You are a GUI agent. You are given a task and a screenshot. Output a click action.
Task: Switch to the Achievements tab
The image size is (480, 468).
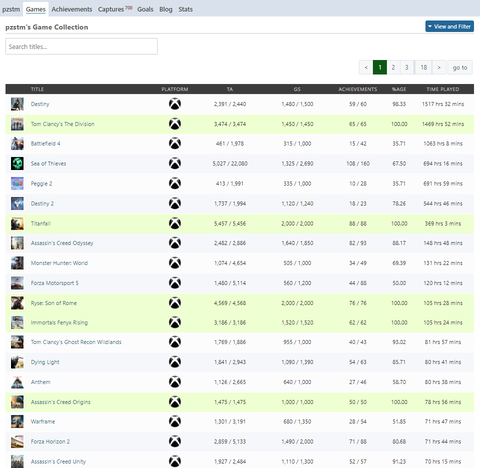[x=72, y=9]
